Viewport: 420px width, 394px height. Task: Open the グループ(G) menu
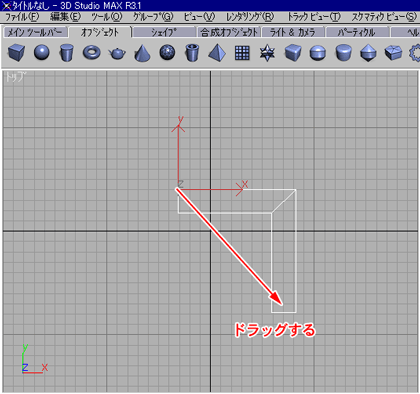click(153, 16)
